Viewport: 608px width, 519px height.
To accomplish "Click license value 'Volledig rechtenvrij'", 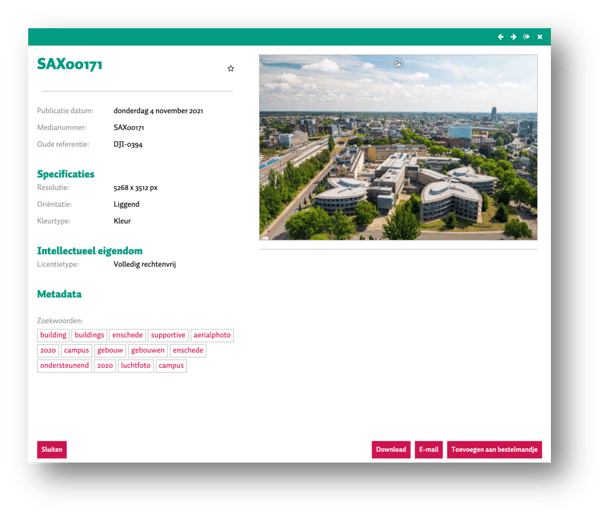I will click(145, 265).
